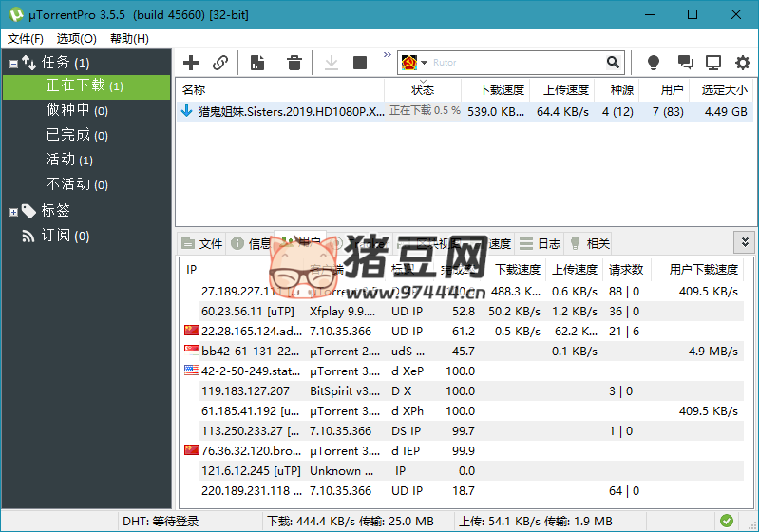Click the Remove torrent trash icon

coord(294,63)
